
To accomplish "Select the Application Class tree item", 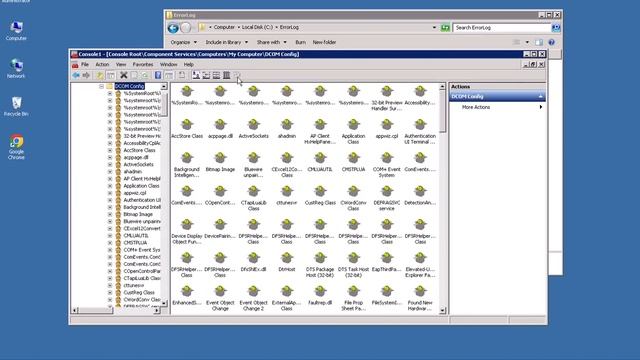I will pyautogui.click(x=141, y=186).
